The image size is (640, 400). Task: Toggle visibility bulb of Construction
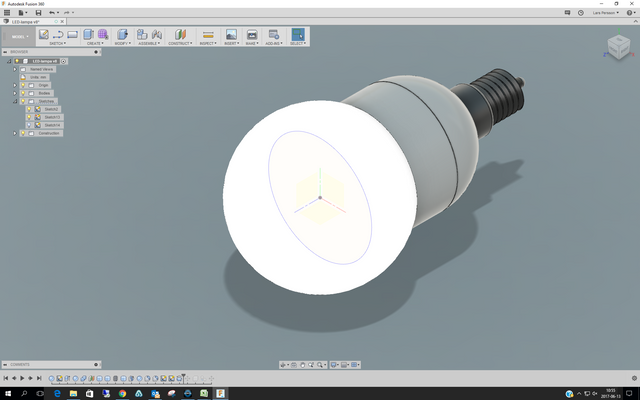pyautogui.click(x=23, y=133)
